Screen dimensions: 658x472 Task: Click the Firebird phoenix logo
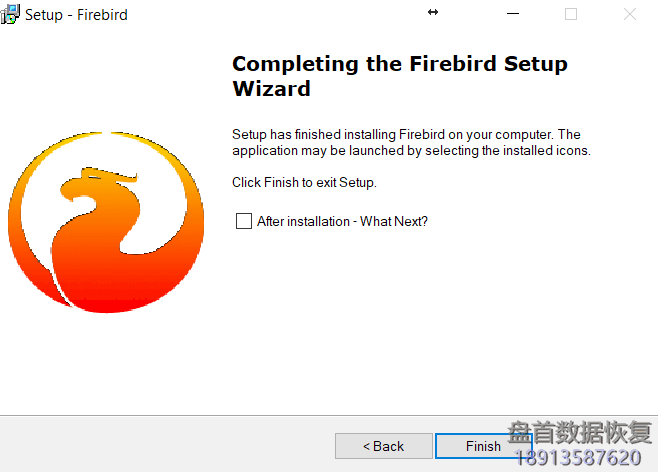point(106,222)
